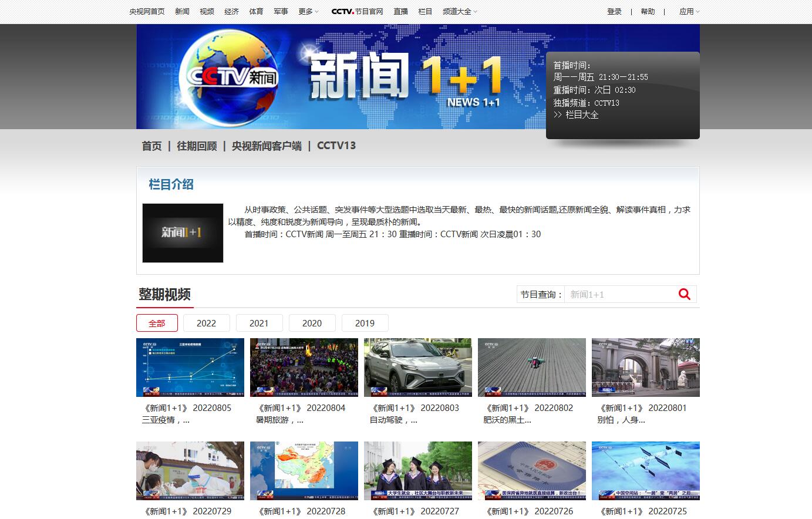Click the 《新闻1+1》20220728 title link
The image size is (812, 519).
pos(301,511)
